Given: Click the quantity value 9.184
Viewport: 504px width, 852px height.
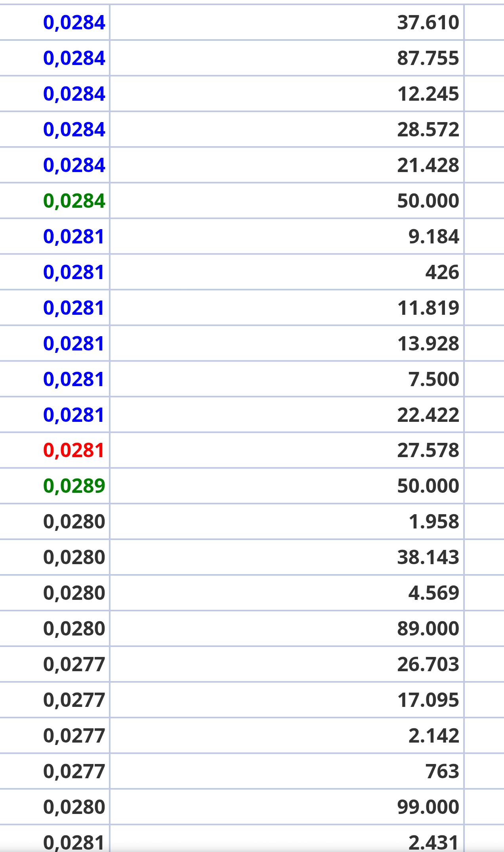Looking at the screenshot, I should (433, 236).
